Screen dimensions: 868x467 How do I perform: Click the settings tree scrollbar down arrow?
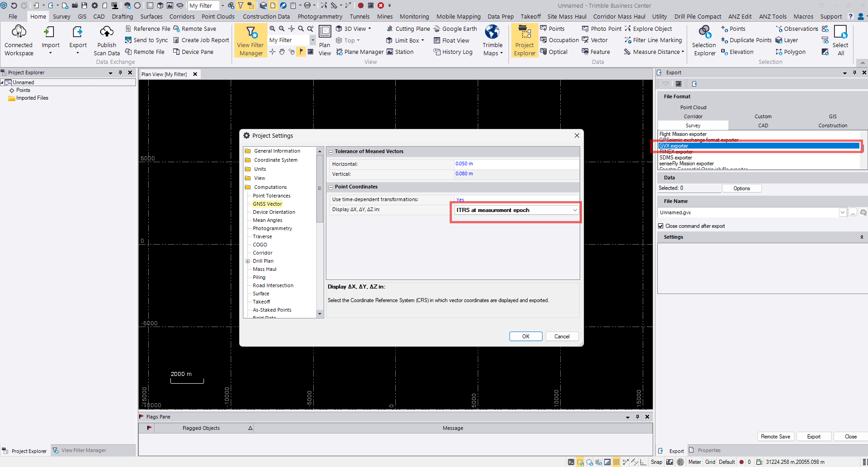[x=320, y=314]
